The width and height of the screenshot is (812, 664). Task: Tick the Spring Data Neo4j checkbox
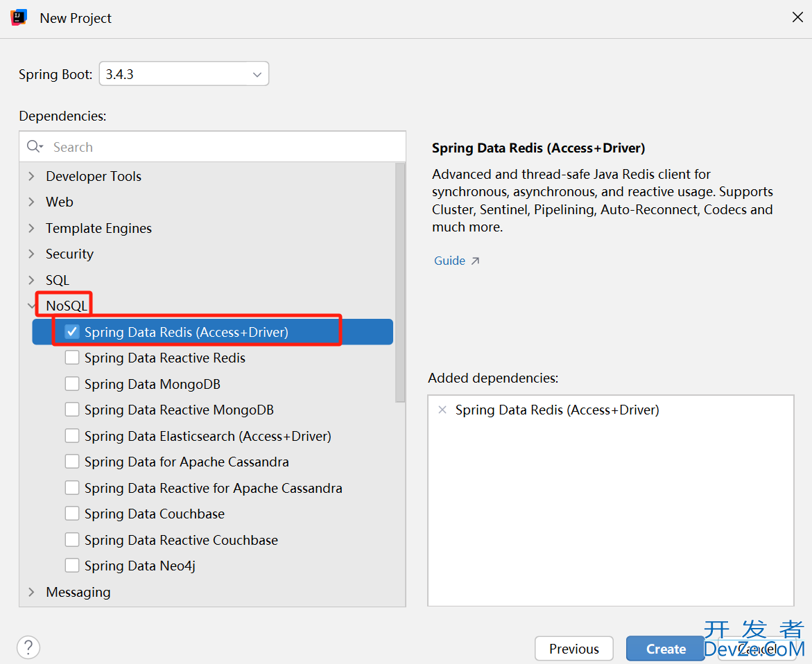pyautogui.click(x=72, y=566)
